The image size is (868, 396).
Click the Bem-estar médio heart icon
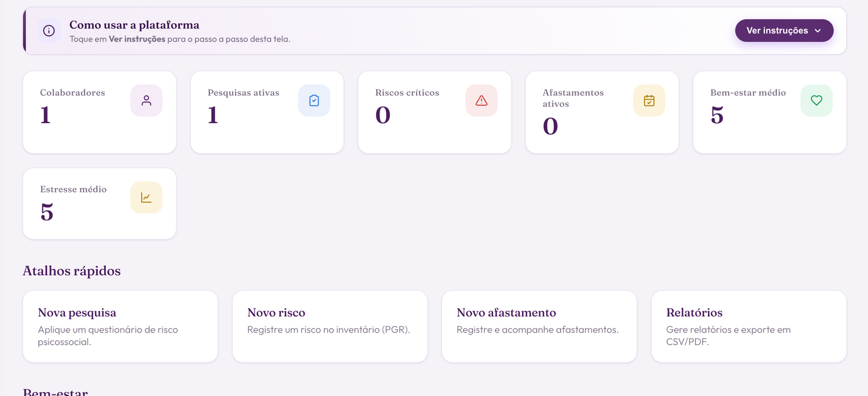coord(816,101)
